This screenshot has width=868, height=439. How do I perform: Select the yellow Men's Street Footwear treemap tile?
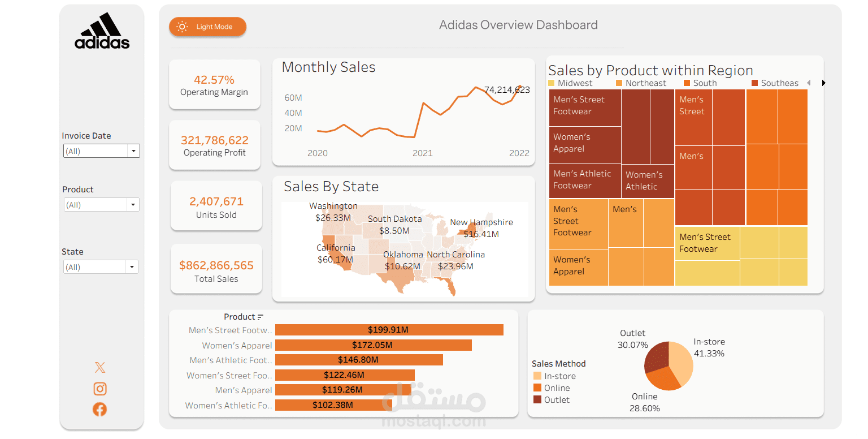[x=707, y=243]
